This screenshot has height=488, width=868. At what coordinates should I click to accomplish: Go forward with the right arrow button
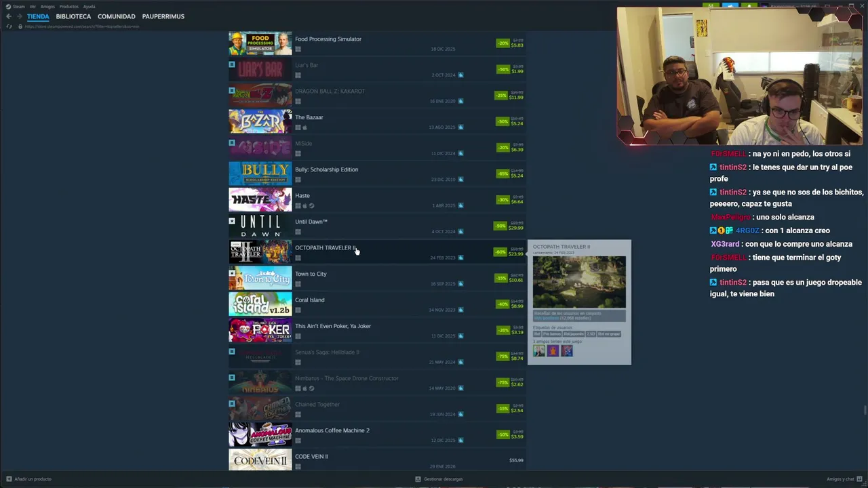pyautogui.click(x=19, y=16)
